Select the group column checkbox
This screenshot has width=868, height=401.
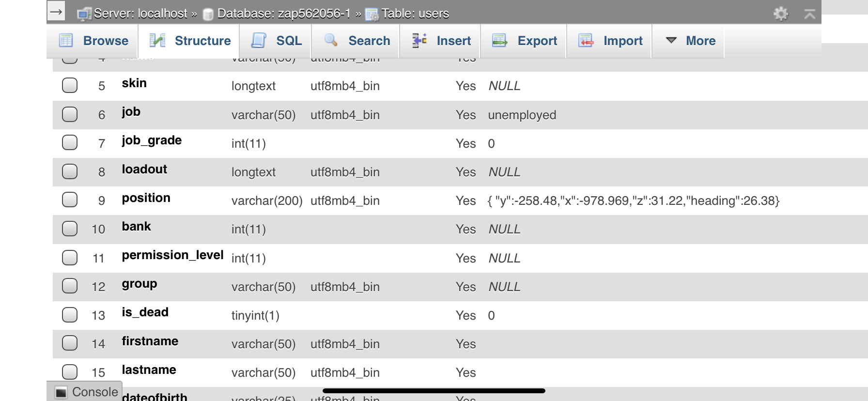[x=70, y=286]
